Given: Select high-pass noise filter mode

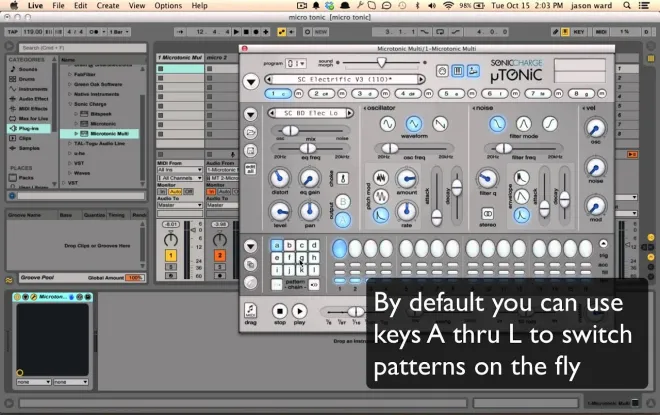Looking at the screenshot, I should coord(550,124).
